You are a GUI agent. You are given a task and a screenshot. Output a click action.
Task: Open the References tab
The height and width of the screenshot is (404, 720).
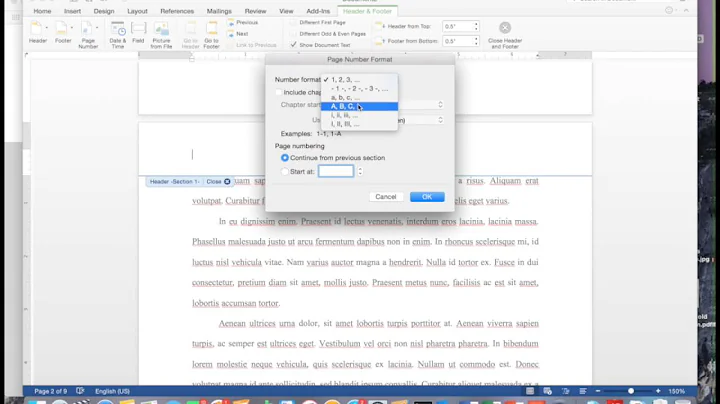pyautogui.click(x=177, y=11)
